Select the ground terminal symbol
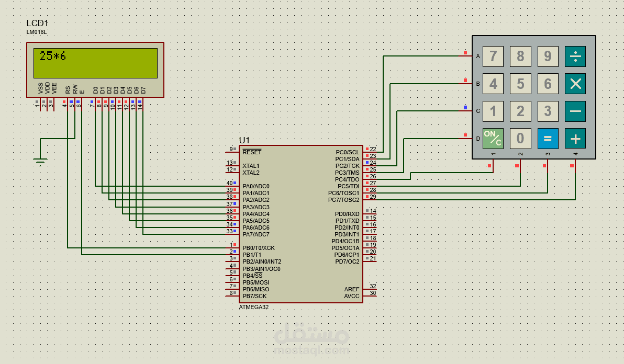 (x=40, y=161)
